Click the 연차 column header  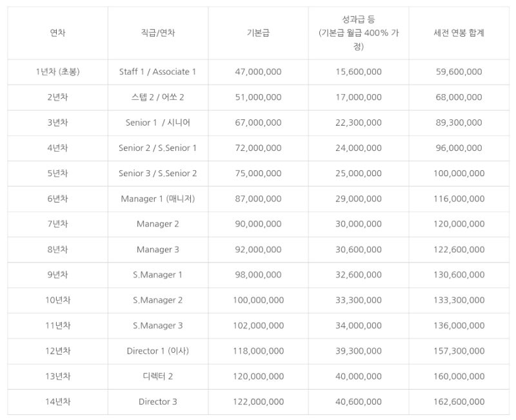click(x=57, y=33)
